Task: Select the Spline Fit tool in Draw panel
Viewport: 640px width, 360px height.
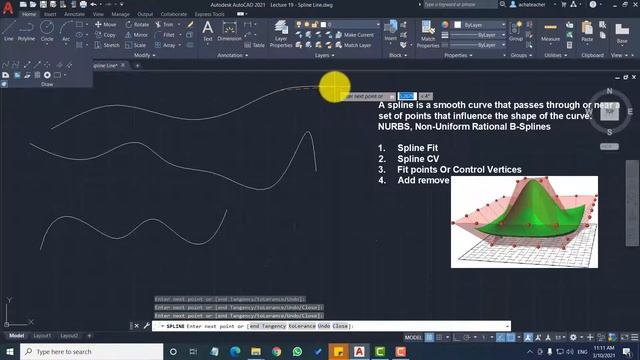Action: [x=6, y=64]
